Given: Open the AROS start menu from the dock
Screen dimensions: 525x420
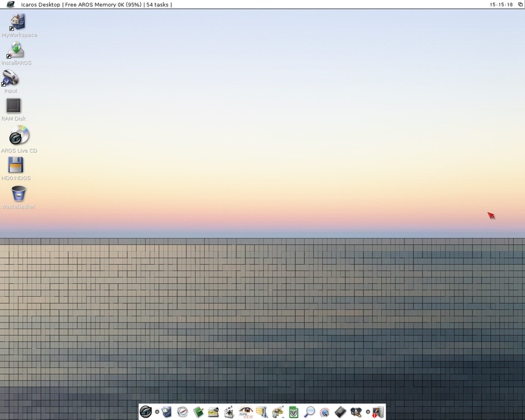Looking at the screenshot, I should tap(144, 412).
